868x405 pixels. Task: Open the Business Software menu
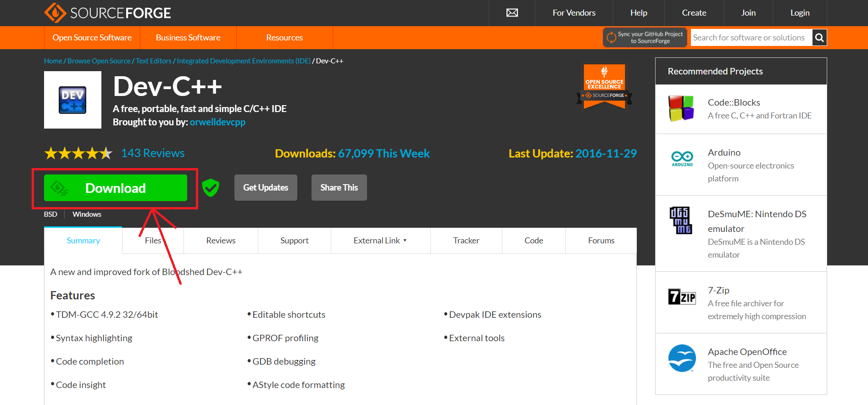click(188, 38)
